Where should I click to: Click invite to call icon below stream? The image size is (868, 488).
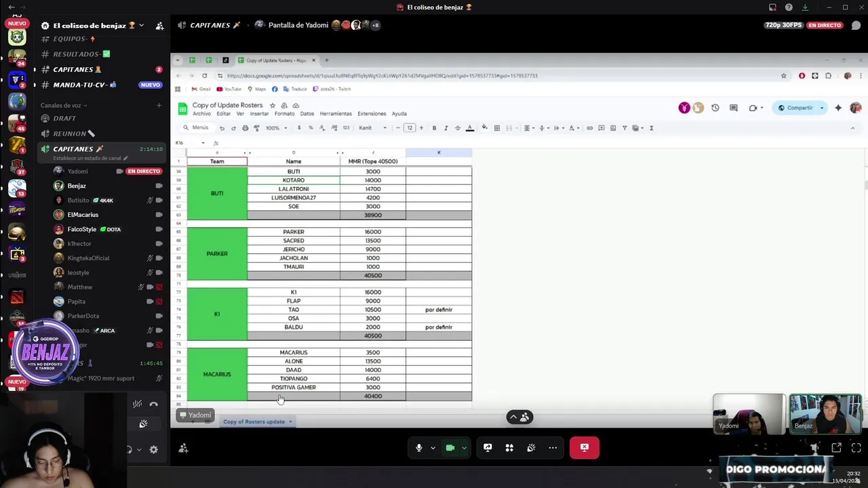[183, 448]
